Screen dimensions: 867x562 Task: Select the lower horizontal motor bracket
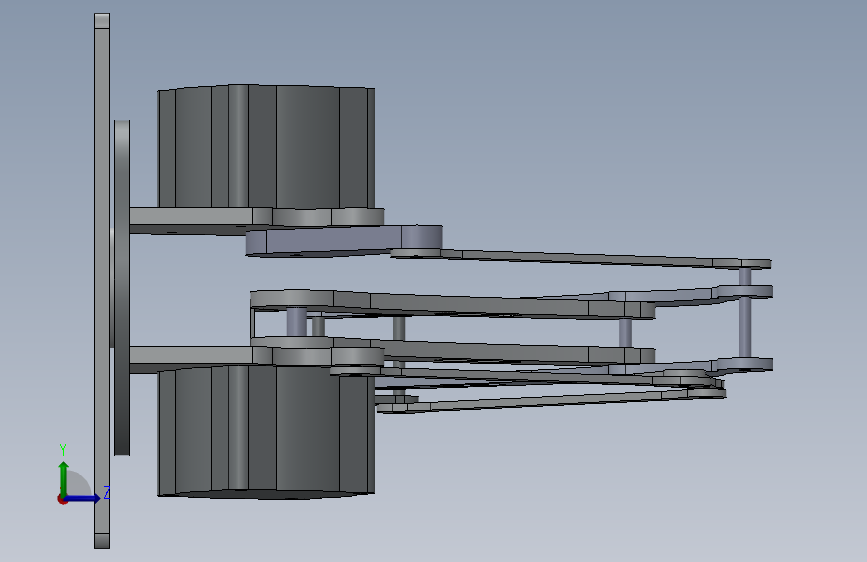point(257,359)
